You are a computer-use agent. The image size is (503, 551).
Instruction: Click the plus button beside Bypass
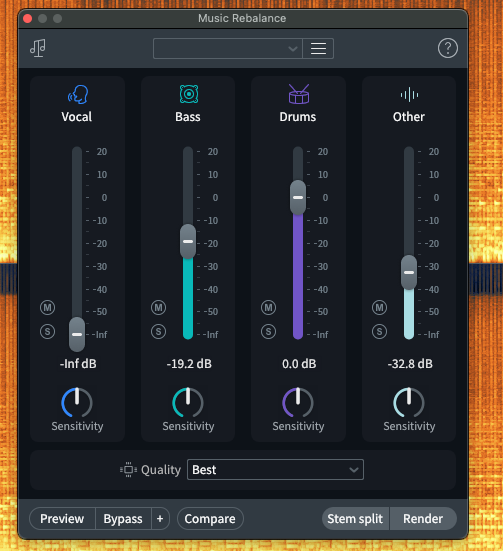point(160,519)
